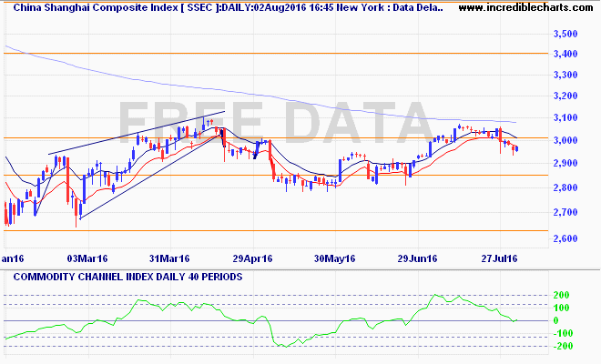Image resolution: width=601 pixels, height=364 pixels.
Task: Click the 31Mar16 date label
Action: click(169, 258)
